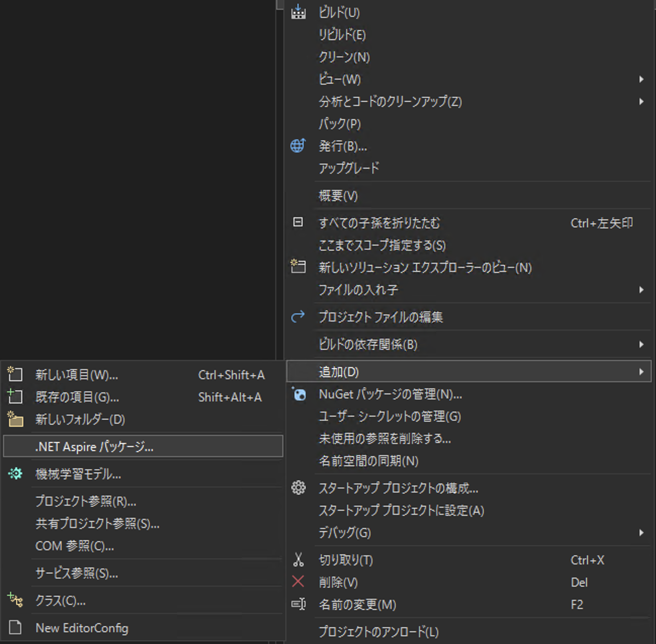Image resolution: width=656 pixels, height=644 pixels.
Task: Click the globe publish icon beside 発行(B)
Action: coord(298,146)
